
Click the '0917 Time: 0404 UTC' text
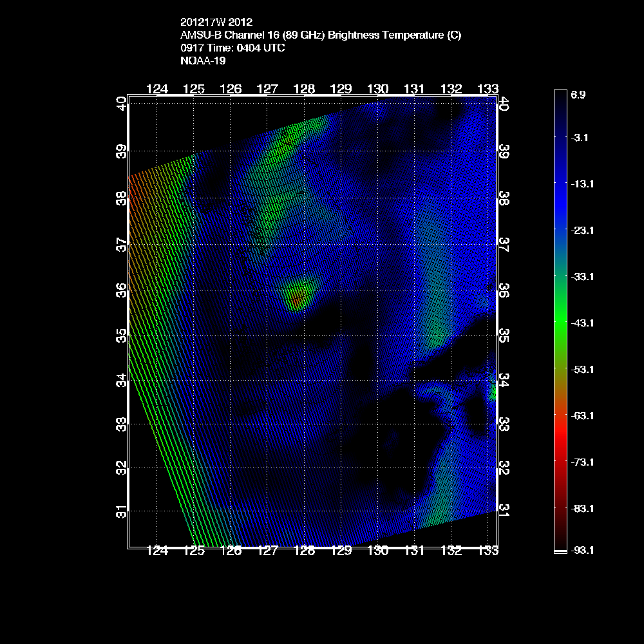click(x=233, y=48)
